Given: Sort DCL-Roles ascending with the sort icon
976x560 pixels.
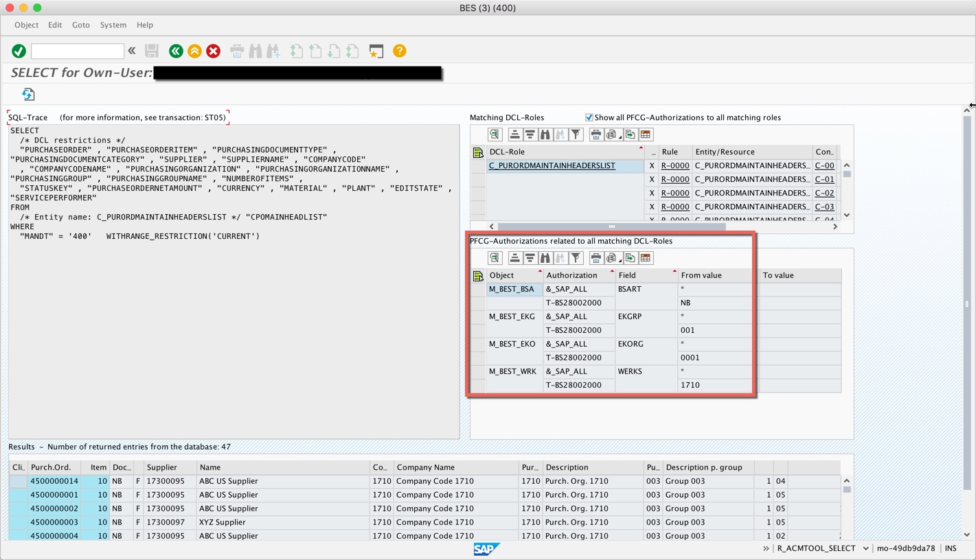Looking at the screenshot, I should point(514,134).
